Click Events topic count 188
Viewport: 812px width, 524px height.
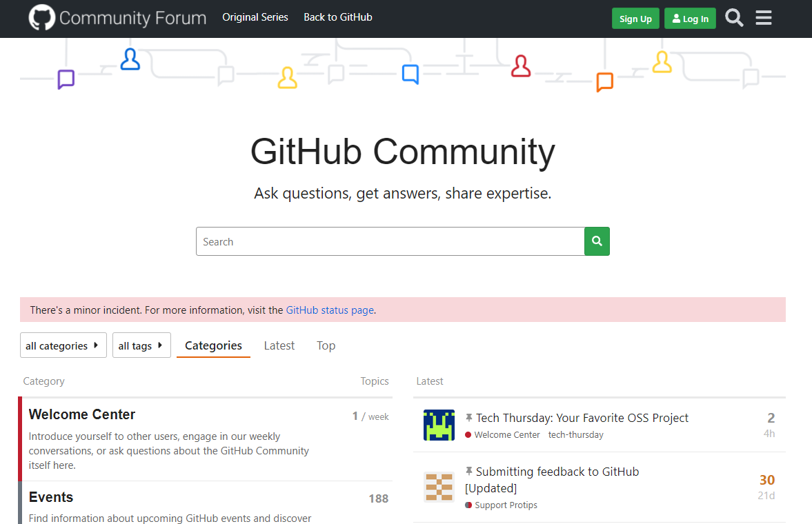(x=379, y=498)
